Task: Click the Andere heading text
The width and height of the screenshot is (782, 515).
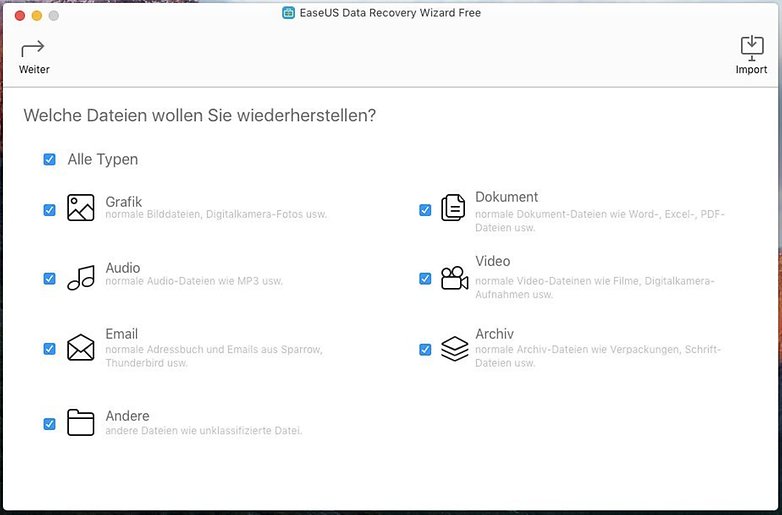Action: pos(127,416)
